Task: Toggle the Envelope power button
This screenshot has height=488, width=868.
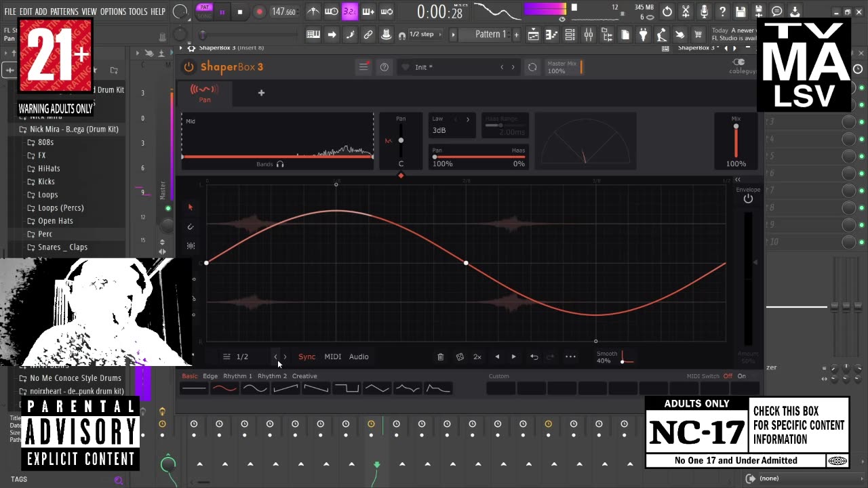Action: tap(748, 199)
